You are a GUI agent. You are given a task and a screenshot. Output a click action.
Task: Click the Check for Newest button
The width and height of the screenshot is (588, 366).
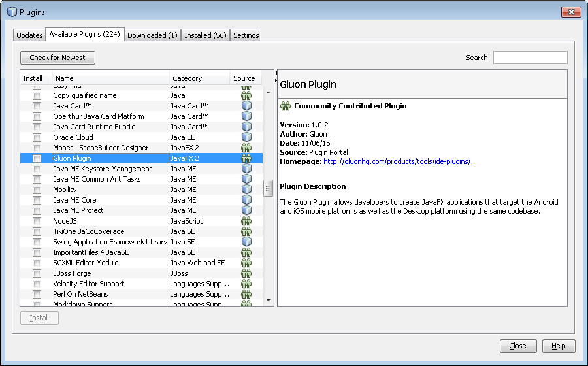point(57,58)
